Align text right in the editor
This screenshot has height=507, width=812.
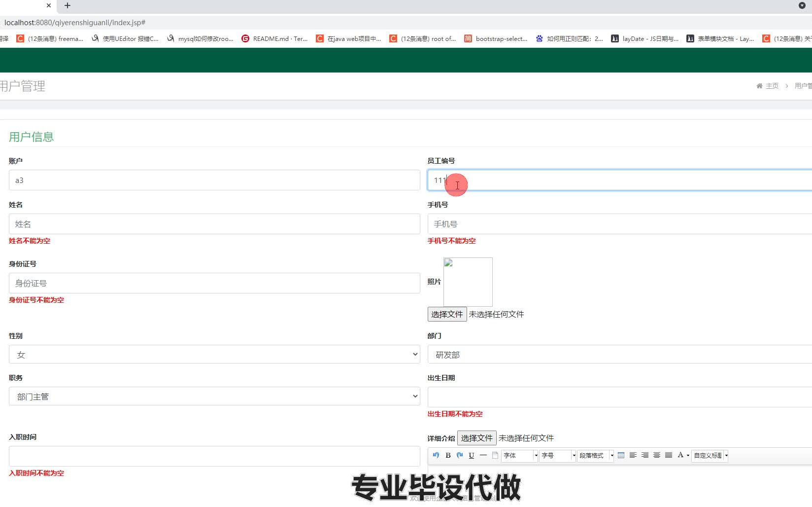pyautogui.click(x=645, y=455)
